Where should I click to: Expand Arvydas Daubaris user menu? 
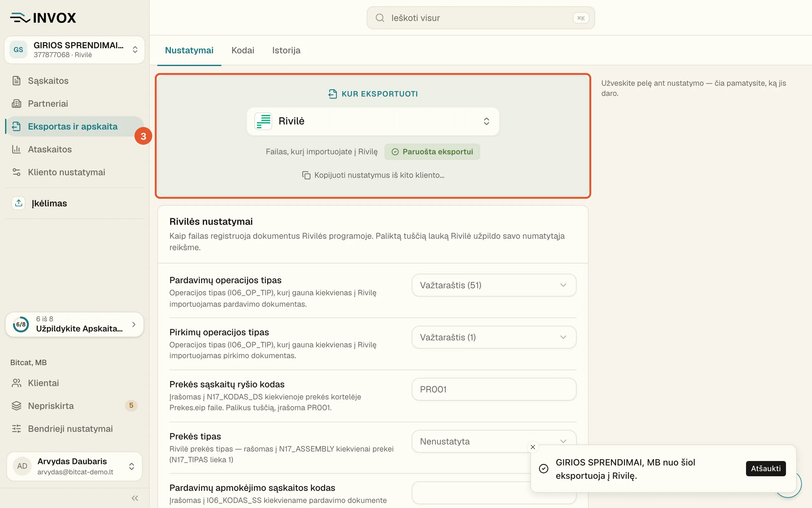tap(75, 466)
